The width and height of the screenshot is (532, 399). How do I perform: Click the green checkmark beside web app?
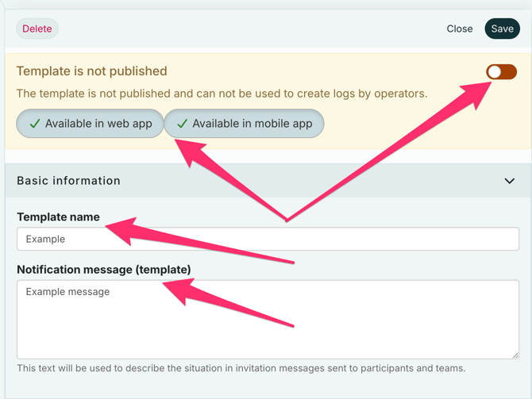coord(34,124)
